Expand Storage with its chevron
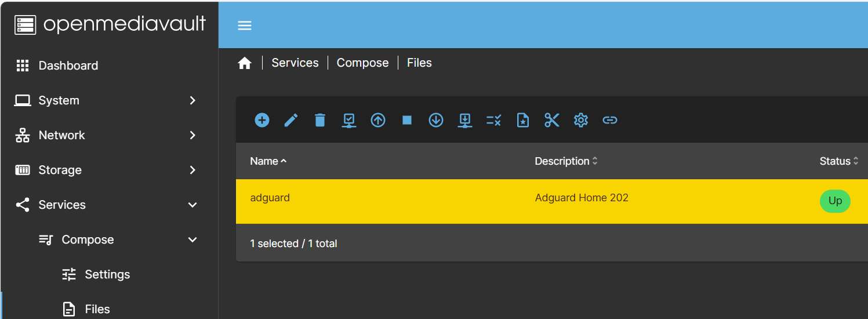Image resolution: width=868 pixels, height=319 pixels. pyautogui.click(x=193, y=170)
